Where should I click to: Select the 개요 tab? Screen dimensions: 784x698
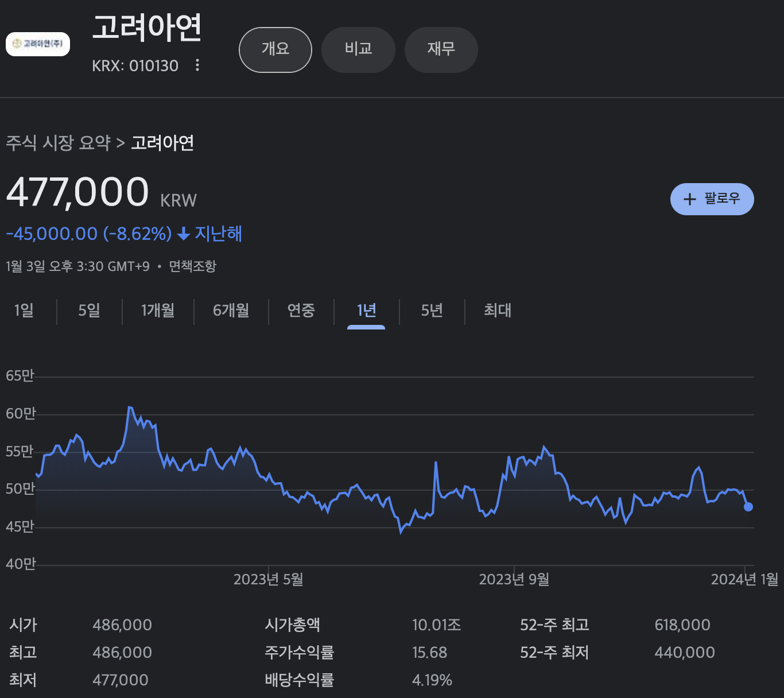[x=275, y=49]
